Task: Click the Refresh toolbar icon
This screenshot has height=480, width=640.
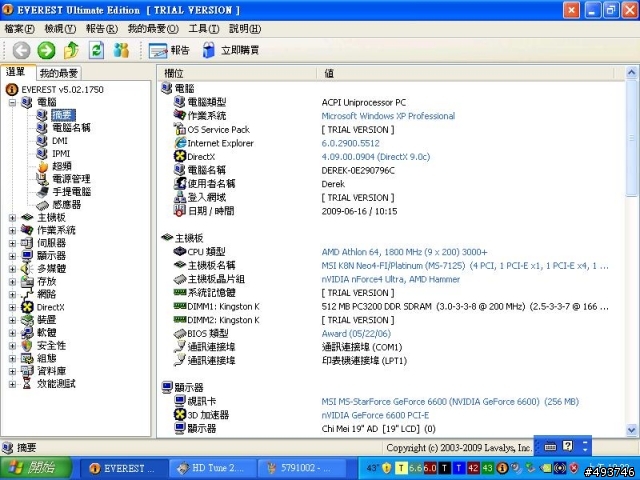Action: [96, 50]
